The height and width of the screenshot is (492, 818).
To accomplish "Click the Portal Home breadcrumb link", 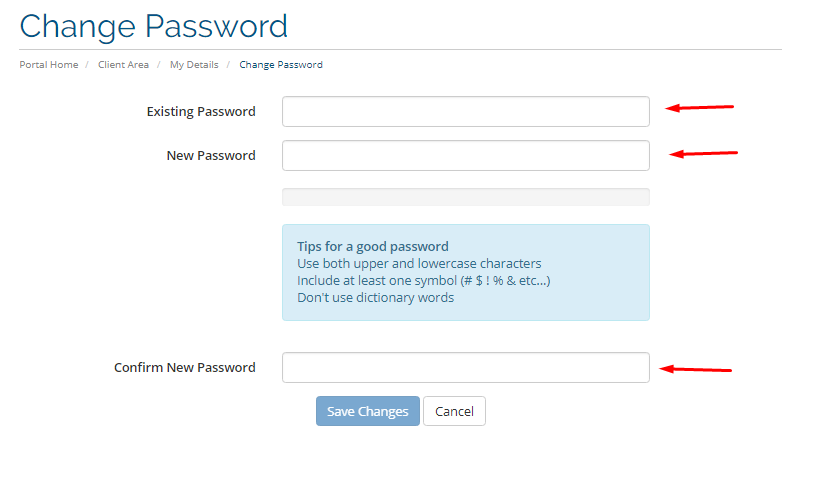I will [48, 65].
